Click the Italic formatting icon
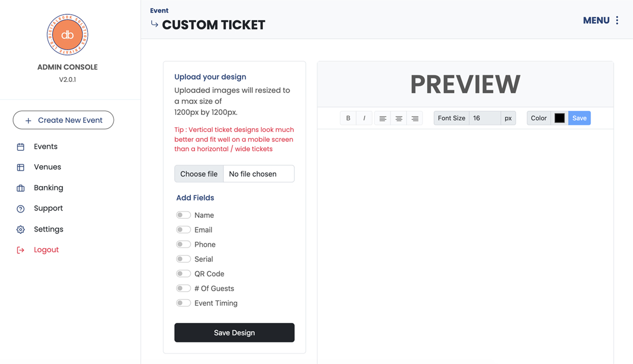The width and height of the screenshot is (633, 364). coord(364,118)
